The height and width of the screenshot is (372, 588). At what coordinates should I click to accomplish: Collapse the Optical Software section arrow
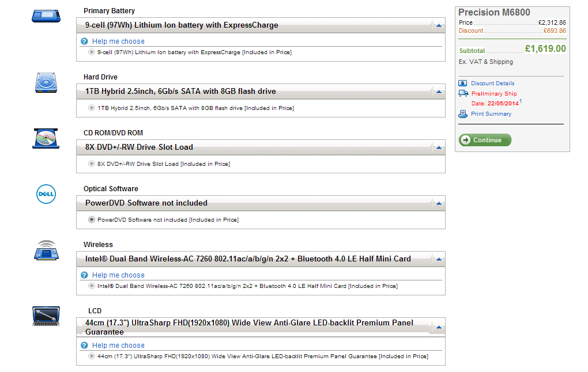coord(438,203)
